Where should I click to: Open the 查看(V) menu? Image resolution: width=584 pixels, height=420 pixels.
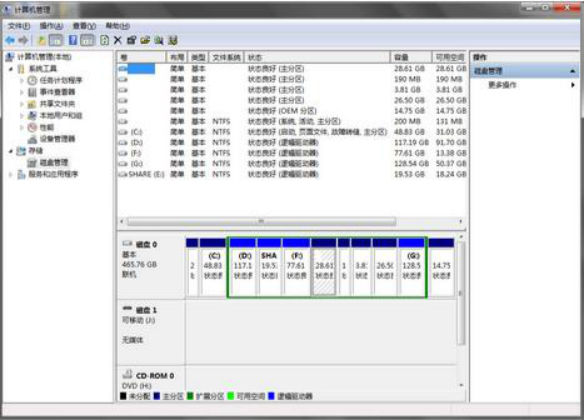(84, 26)
